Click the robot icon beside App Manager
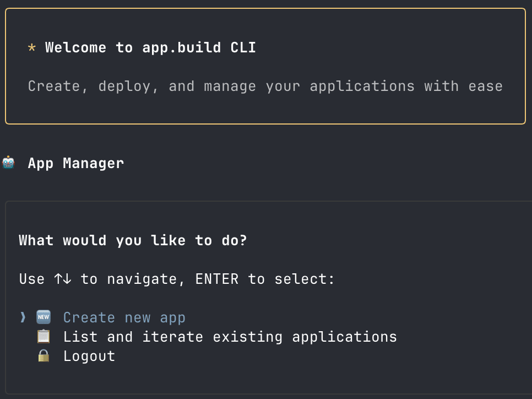532x399 pixels. (8, 163)
